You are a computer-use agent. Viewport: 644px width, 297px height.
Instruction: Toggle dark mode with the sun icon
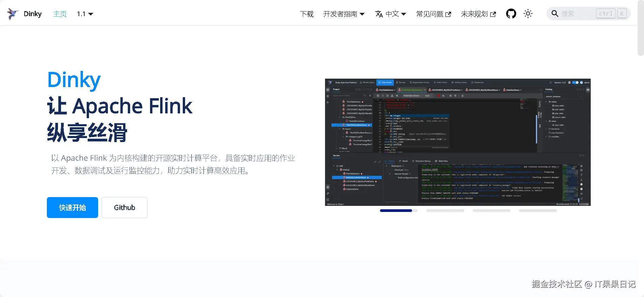pos(528,14)
